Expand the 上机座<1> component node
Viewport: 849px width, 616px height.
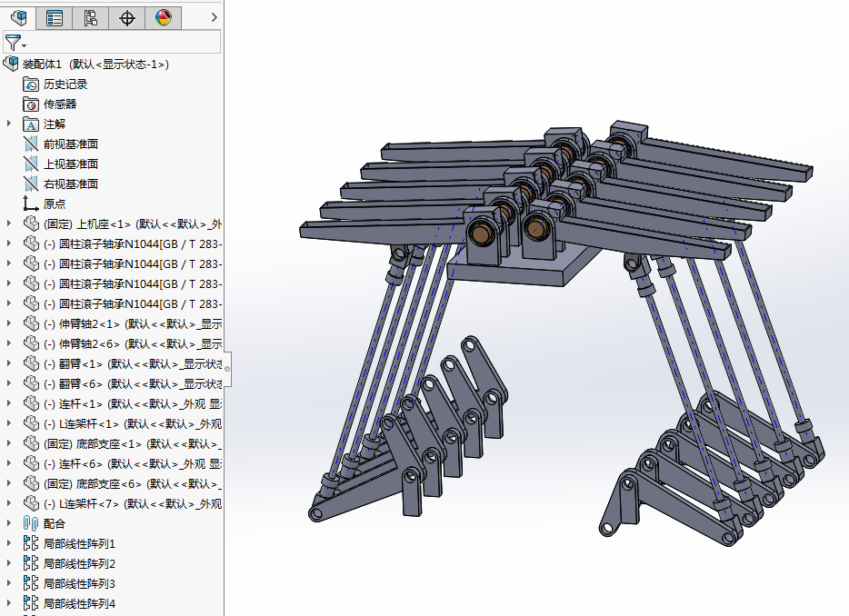pos(9,224)
